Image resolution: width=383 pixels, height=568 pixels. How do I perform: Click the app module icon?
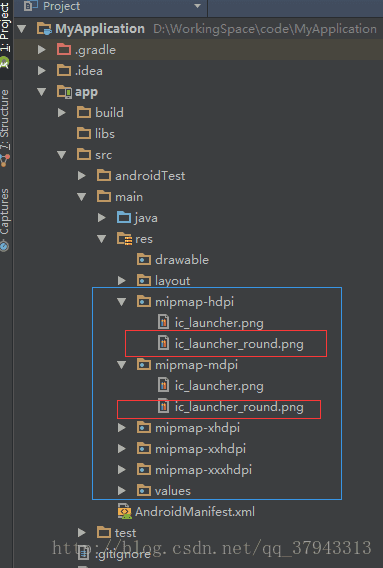64,92
